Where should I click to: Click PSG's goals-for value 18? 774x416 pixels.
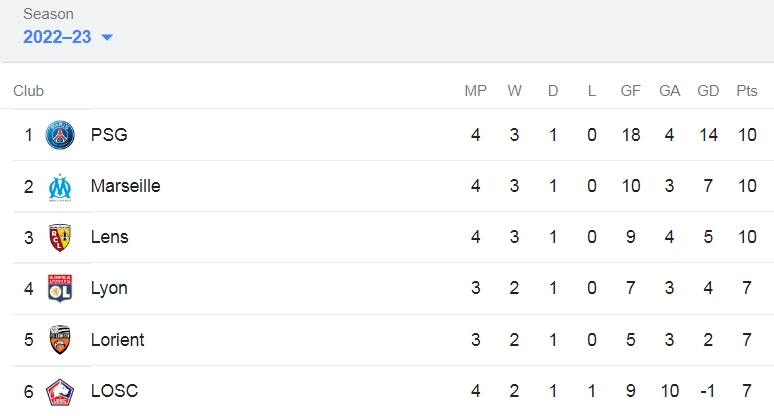coord(631,135)
